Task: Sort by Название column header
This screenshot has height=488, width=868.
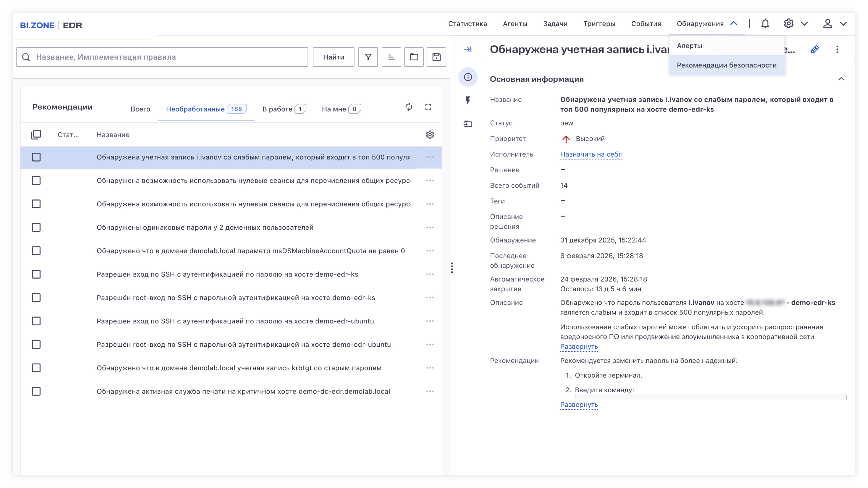Action: (113, 135)
